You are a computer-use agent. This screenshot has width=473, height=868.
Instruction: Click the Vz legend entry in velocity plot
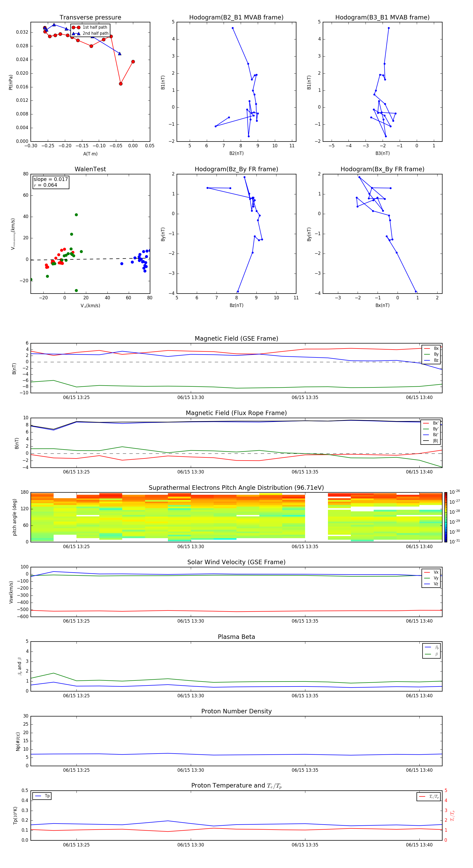coord(431,584)
